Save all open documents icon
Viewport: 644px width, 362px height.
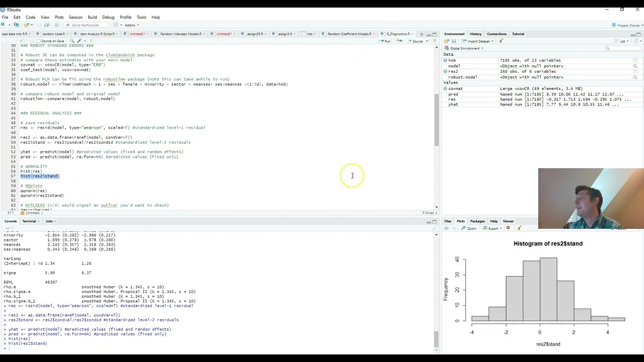click(47, 25)
